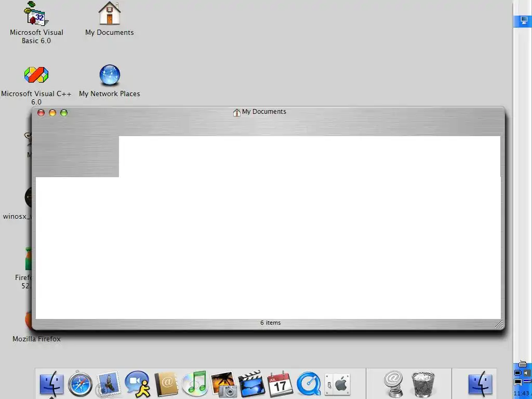Click the Finder icon at dock's left end
This screenshot has height=399, width=532.
point(51,384)
